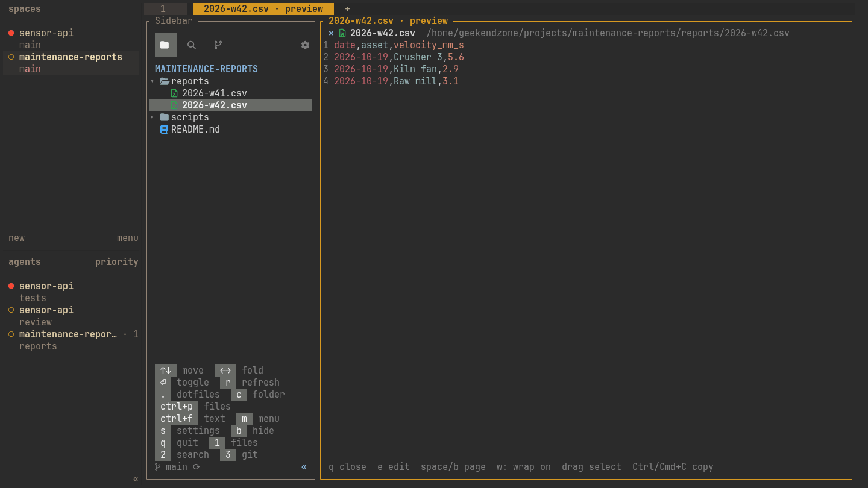Screen dimensions: 868x488
Task: Click the file path in the preview header
Action: 608,33
